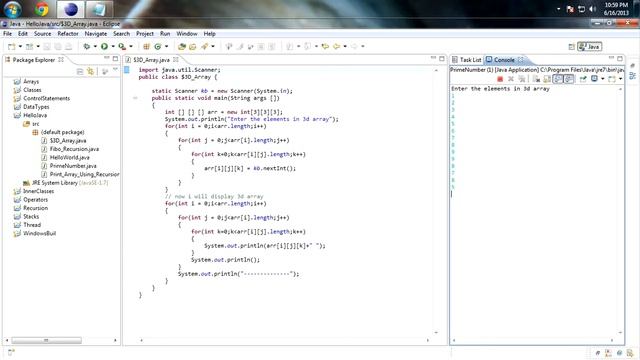Viewport: 640px width, 360px height.
Task: Click the Next Annotation toolbar icon
Action: [x=290, y=47]
